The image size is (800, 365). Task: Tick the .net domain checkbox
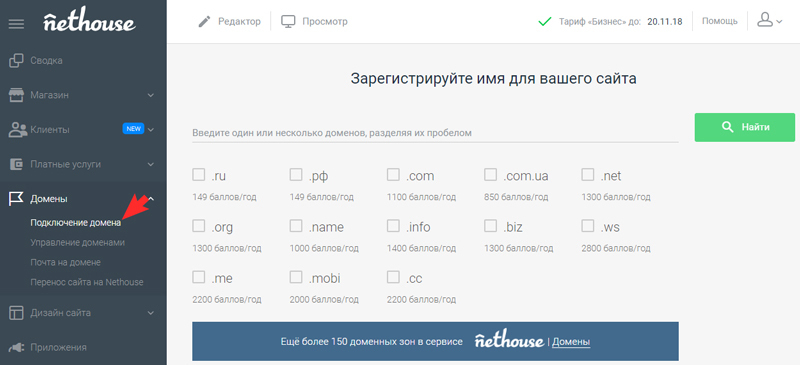click(588, 175)
